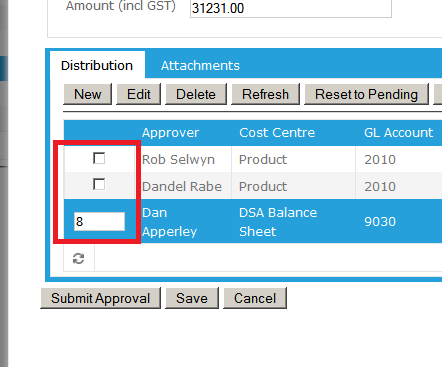Click the Delete button

click(196, 94)
